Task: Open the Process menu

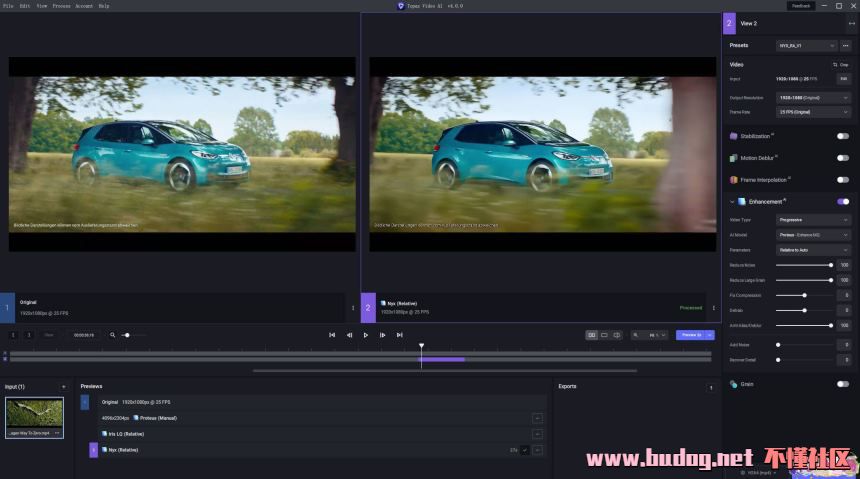Action: click(x=61, y=6)
